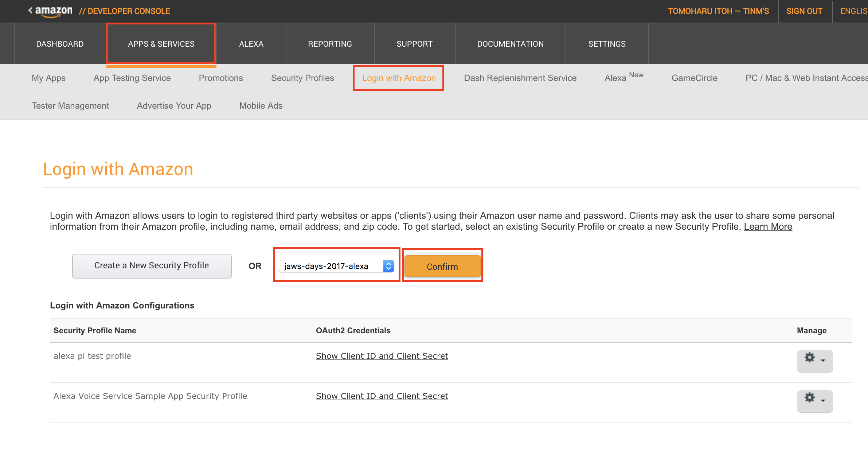The image size is (868, 455).
Task: Go to GameCircle submenu item
Action: 694,78
